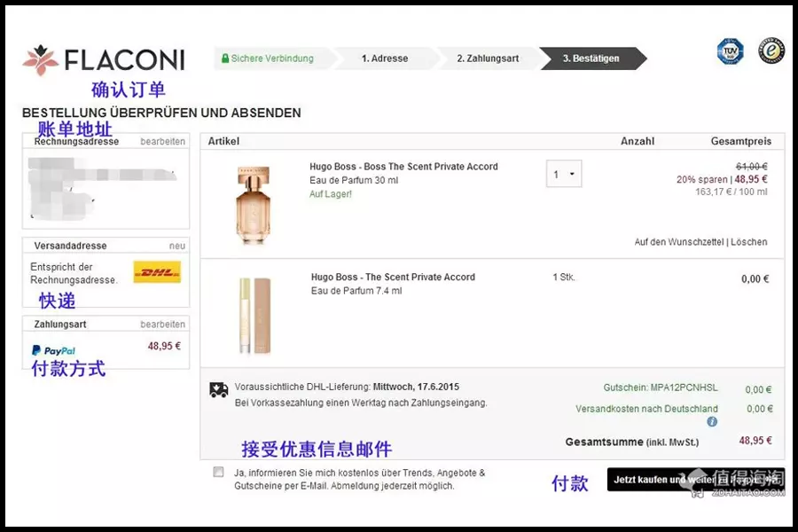
Task: Edit billing address via bearbeiten
Action: point(162,141)
